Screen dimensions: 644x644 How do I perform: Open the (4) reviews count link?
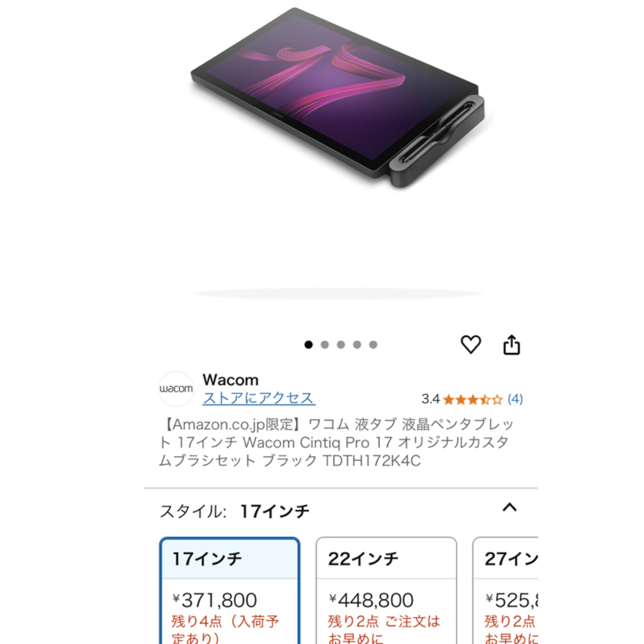515,399
